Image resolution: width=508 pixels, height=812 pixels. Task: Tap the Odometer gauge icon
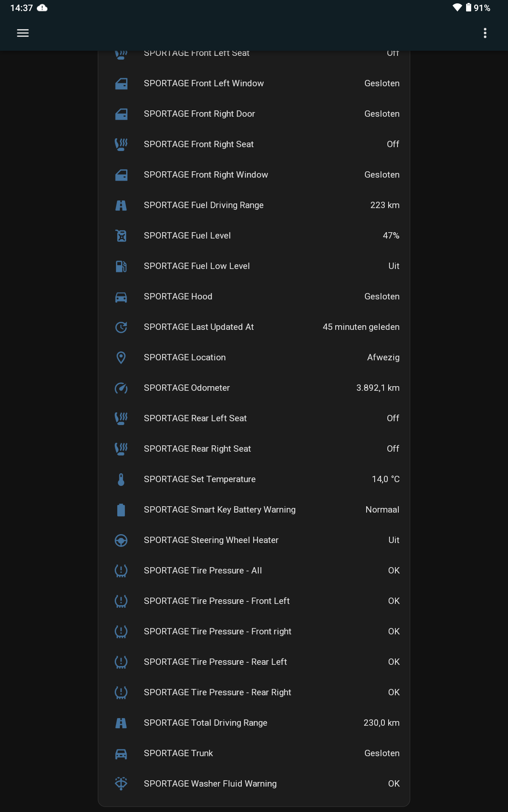pyautogui.click(x=121, y=388)
